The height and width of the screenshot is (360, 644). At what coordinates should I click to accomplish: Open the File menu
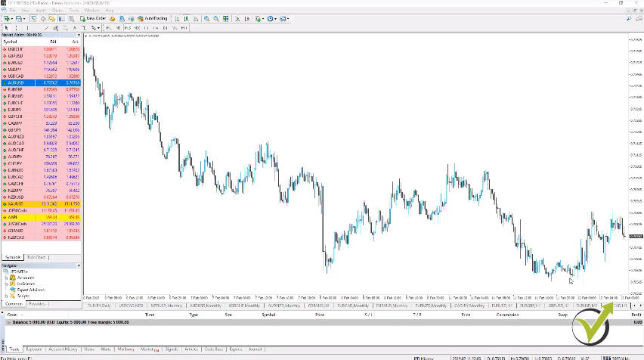(12, 11)
